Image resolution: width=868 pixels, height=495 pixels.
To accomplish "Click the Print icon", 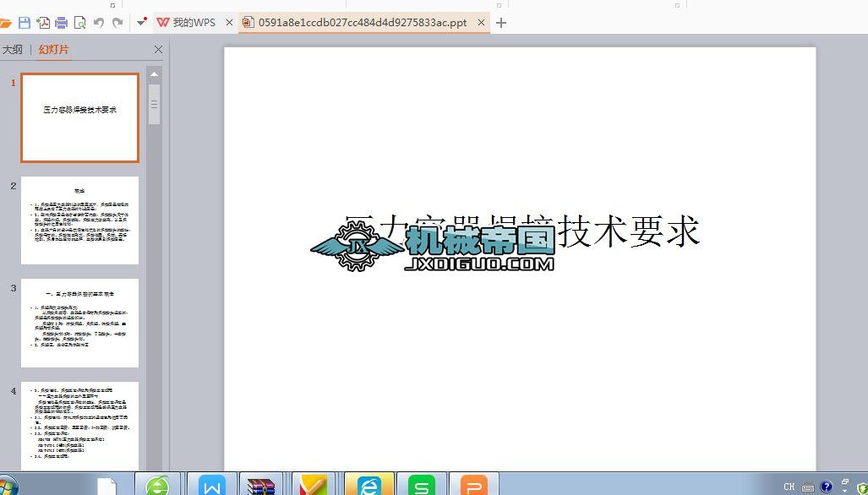I will (62, 23).
